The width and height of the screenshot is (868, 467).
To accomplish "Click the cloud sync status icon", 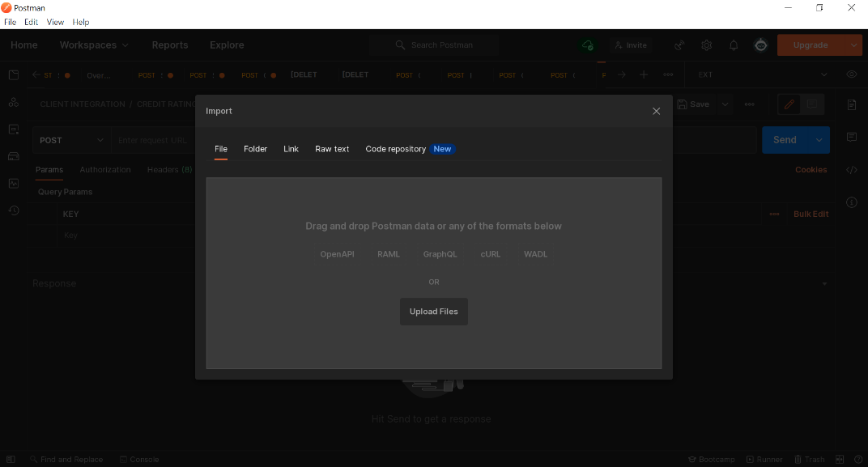I will tap(588, 45).
